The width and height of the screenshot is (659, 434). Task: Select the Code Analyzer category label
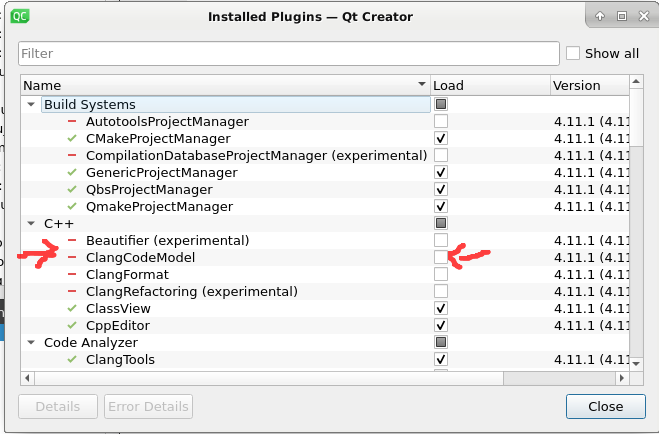(x=91, y=342)
